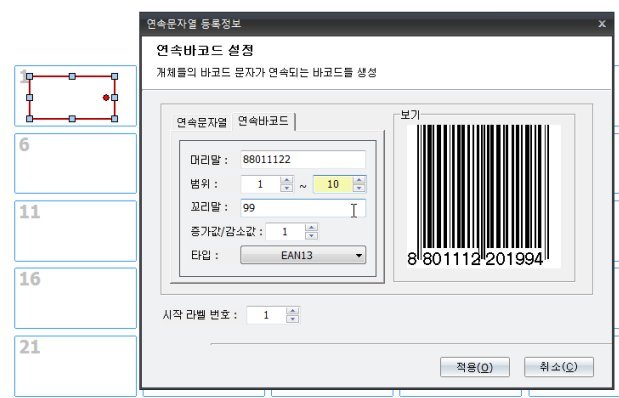This screenshot has height=398, width=619.
Task: Click the left-middle handle of selected object
Action: [x=30, y=98]
